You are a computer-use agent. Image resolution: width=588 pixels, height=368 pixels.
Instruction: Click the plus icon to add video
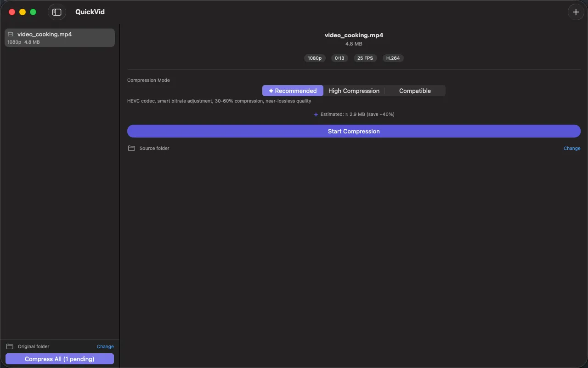pyautogui.click(x=576, y=12)
